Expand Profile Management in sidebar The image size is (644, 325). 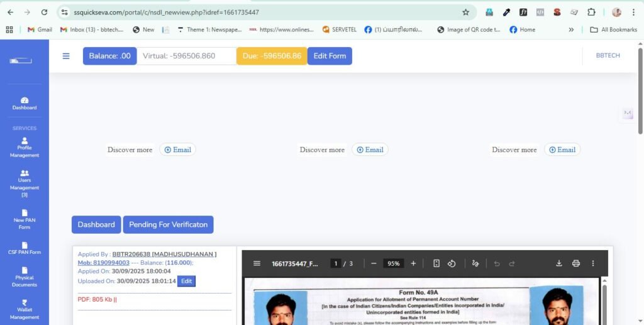click(x=25, y=147)
